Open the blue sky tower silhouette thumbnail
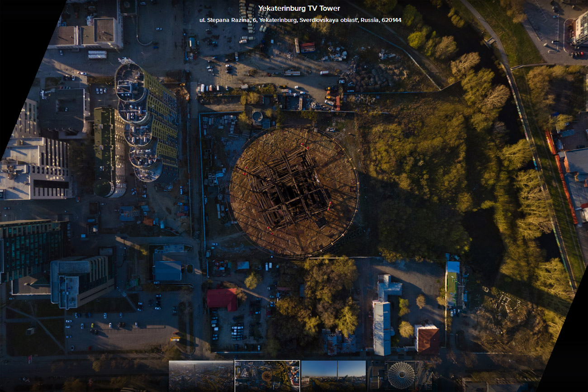This screenshot has height=392, width=588. tap(333, 376)
